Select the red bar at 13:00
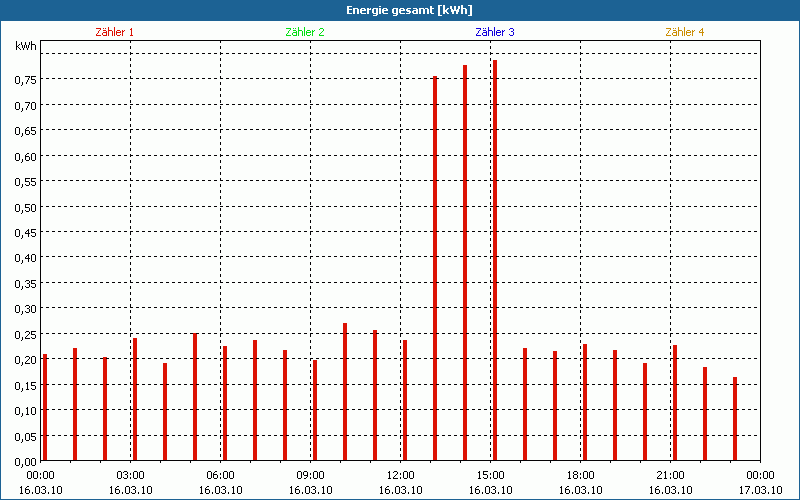Image resolution: width=800 pixels, height=500 pixels. 435,268
